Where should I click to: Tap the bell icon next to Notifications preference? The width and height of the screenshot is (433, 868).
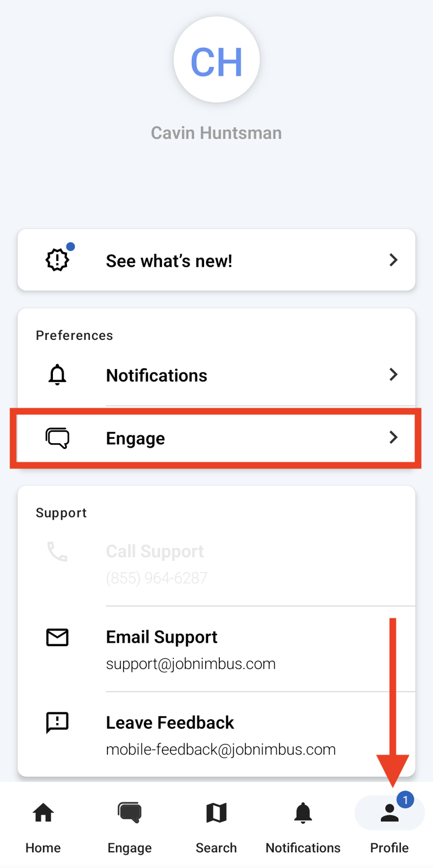click(57, 375)
